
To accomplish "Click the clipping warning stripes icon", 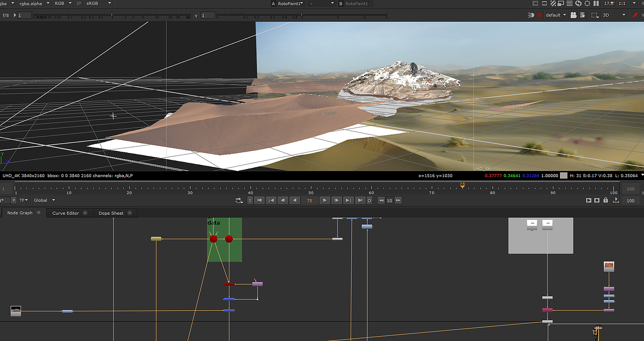I will point(552,4).
